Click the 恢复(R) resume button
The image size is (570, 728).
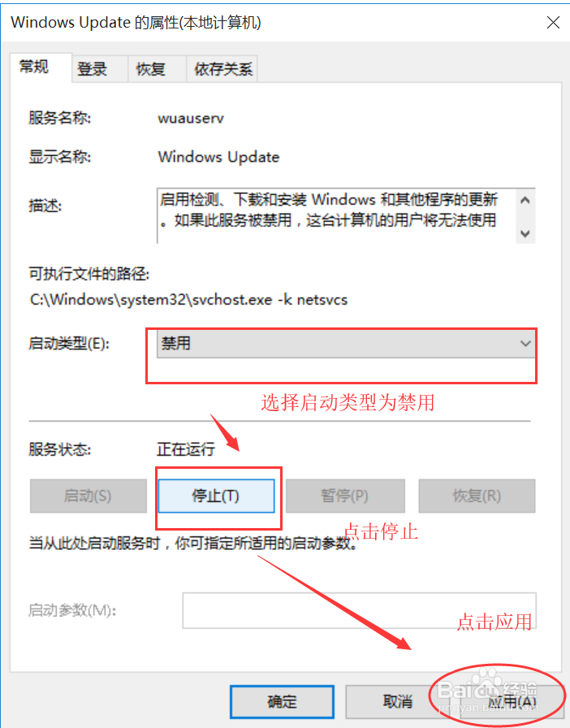tap(477, 496)
